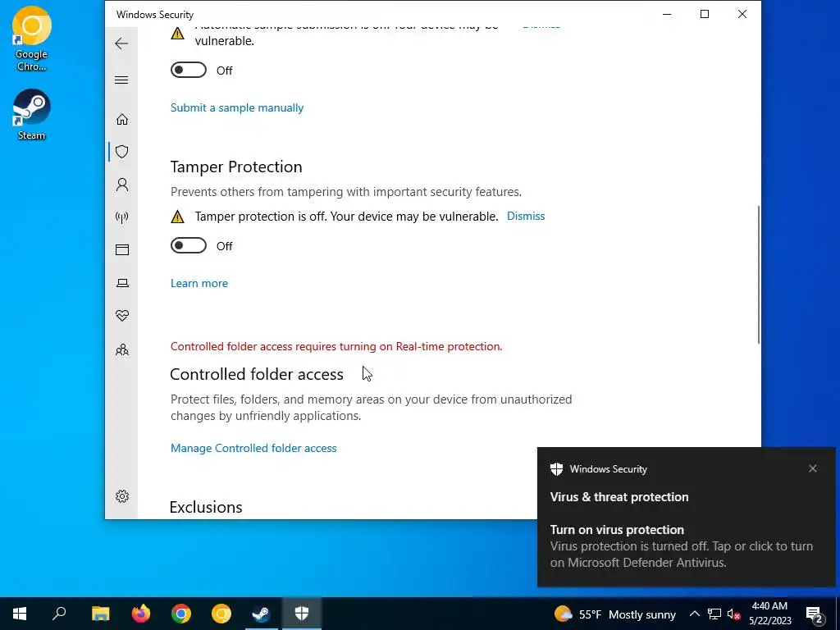Viewport: 840px width, 630px height.
Task: Open the Windows Start menu
Action: point(20,614)
